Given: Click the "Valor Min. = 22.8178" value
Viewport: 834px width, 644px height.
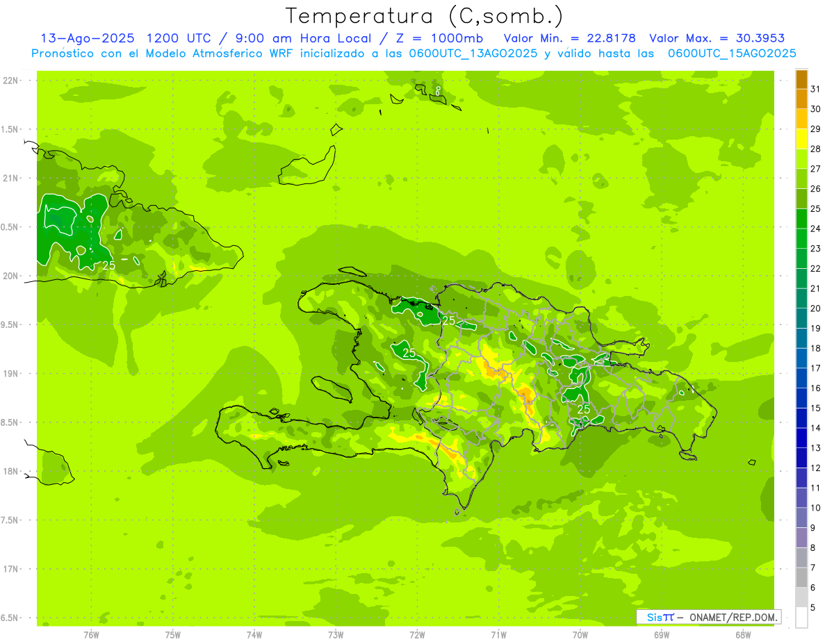Looking at the screenshot, I should point(570,38).
